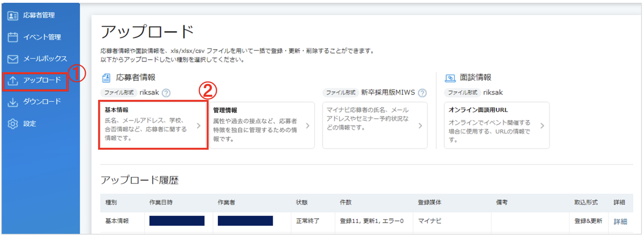
Task: Click the chevron on the 基本情報 card
Action: click(x=199, y=126)
